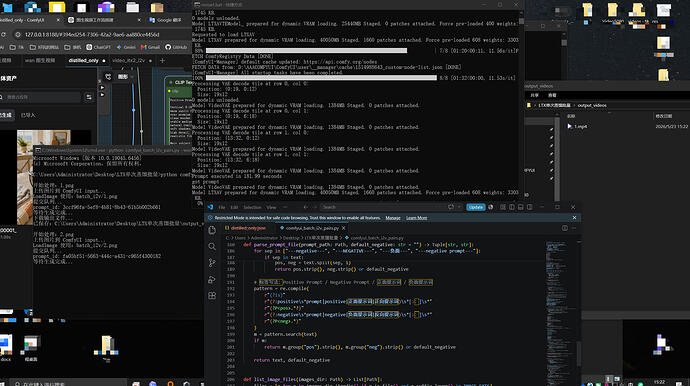Screen dimensions: 690x386
Task: Click the ComfyUI assets search field
Action: (x=40, y=97)
